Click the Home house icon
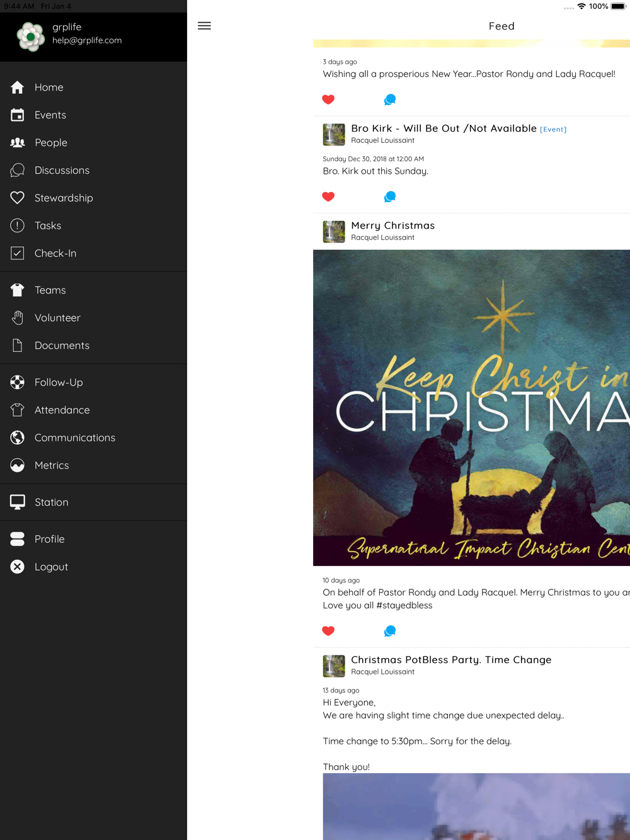 pyautogui.click(x=18, y=87)
